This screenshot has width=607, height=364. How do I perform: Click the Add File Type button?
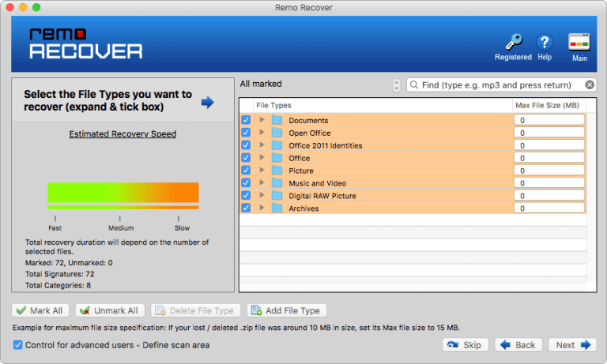tap(286, 311)
